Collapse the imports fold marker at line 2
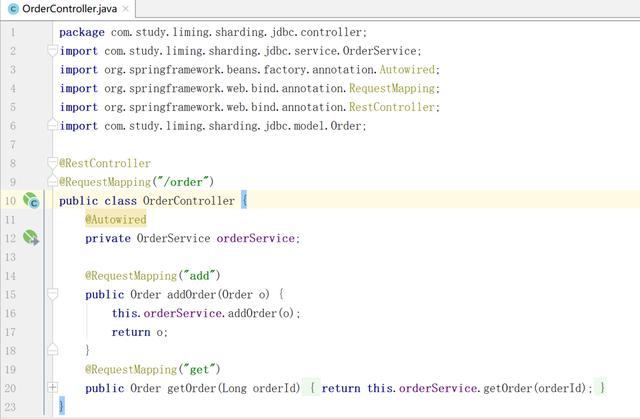 (x=52, y=51)
